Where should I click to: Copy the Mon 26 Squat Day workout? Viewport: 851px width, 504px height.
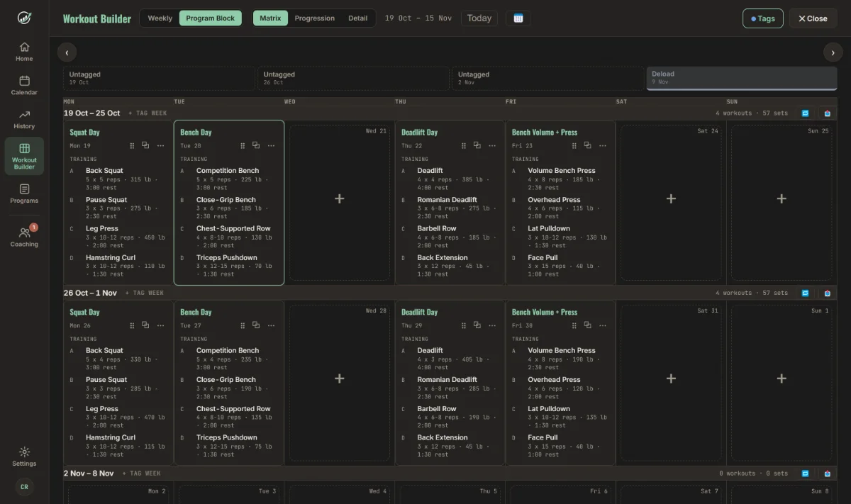[145, 325]
